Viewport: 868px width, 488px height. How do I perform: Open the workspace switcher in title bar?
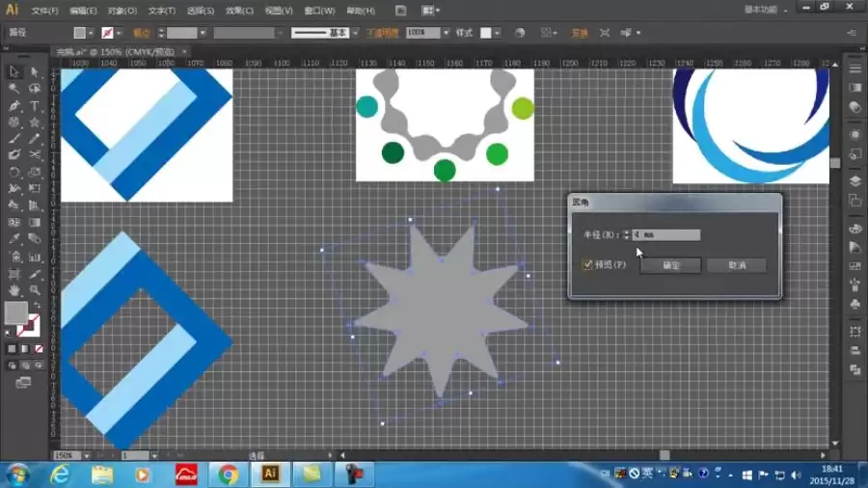[x=766, y=10]
